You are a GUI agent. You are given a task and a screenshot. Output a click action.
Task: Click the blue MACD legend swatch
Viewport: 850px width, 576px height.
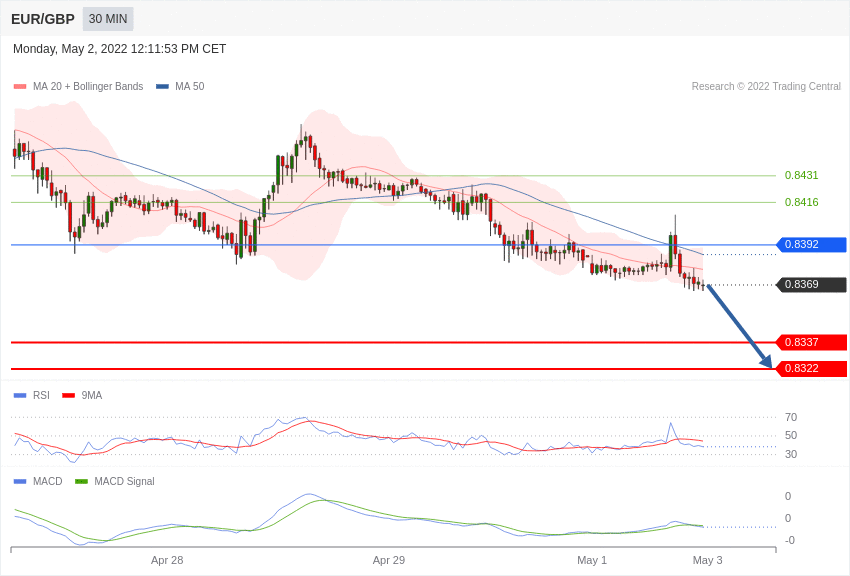coord(20,481)
